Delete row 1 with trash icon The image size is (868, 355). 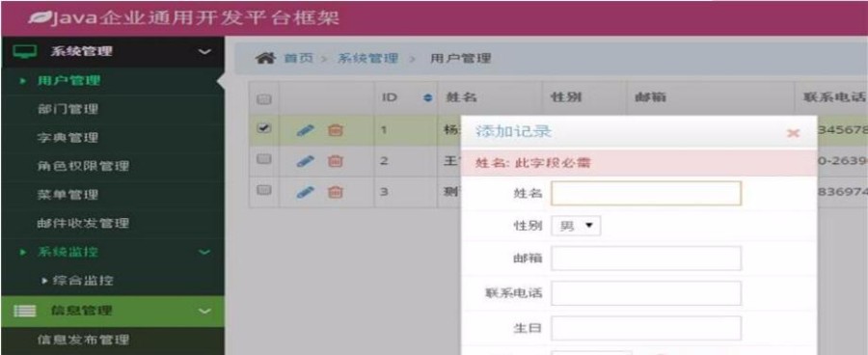[336, 130]
